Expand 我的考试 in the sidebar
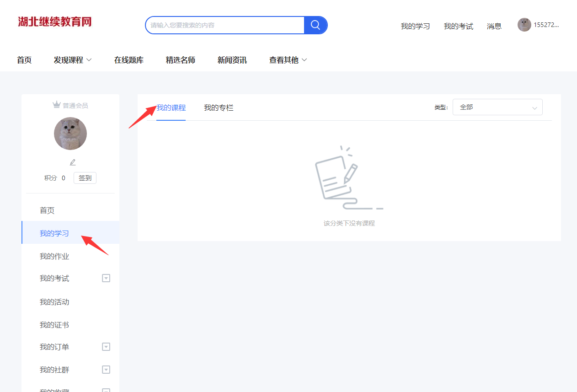577x392 pixels. [x=106, y=278]
